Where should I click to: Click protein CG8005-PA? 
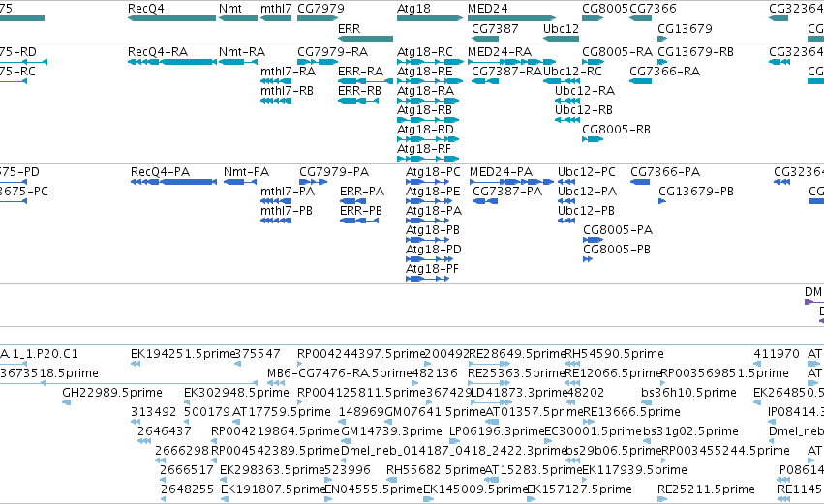pos(593,240)
